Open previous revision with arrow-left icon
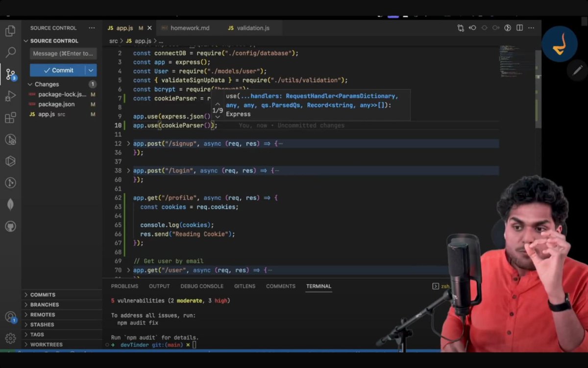This screenshot has height=368, width=588. click(x=472, y=28)
